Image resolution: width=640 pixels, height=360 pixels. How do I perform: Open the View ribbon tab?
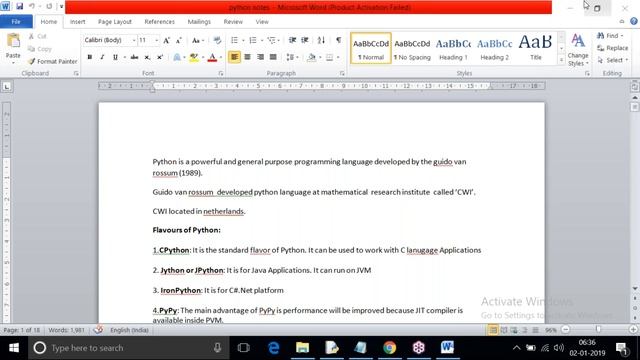pyautogui.click(x=262, y=22)
